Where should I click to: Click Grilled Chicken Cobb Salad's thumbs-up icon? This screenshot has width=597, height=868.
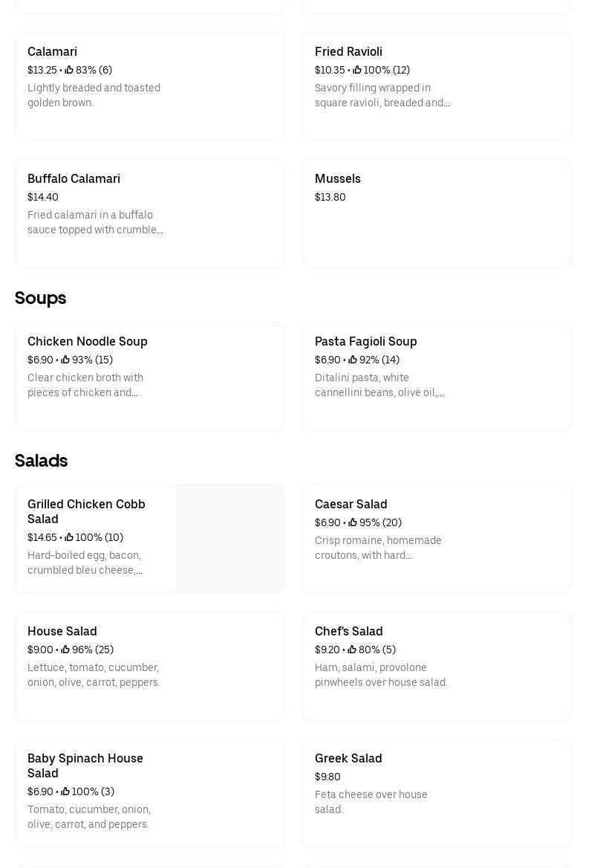(69, 537)
